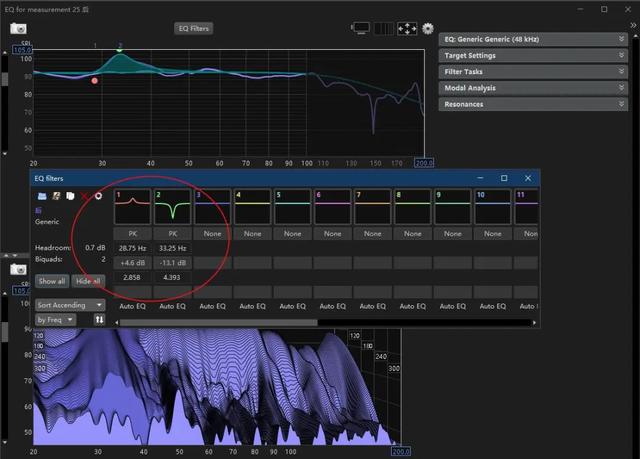Edit filter 2 frequency 33.25 Hz
This screenshot has height=459, width=640.
tap(173, 248)
